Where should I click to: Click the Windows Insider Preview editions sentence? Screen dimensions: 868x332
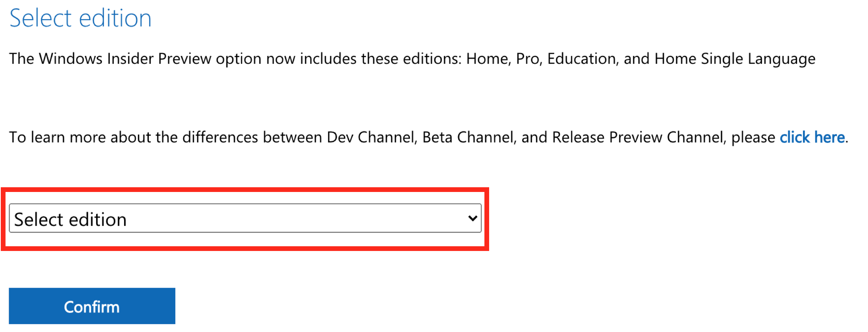click(412, 59)
